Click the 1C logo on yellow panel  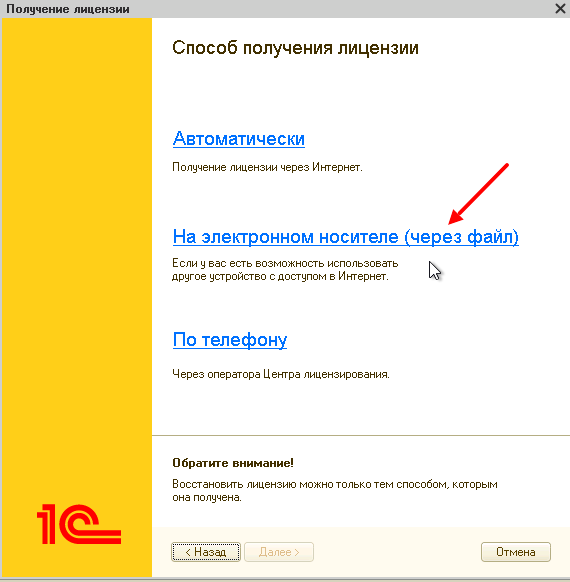(x=79, y=524)
